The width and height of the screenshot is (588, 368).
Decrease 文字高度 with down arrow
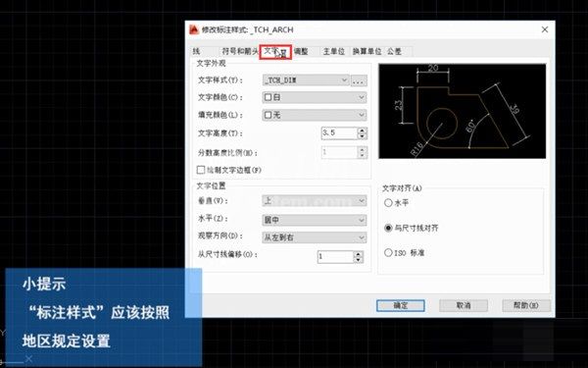tap(362, 136)
